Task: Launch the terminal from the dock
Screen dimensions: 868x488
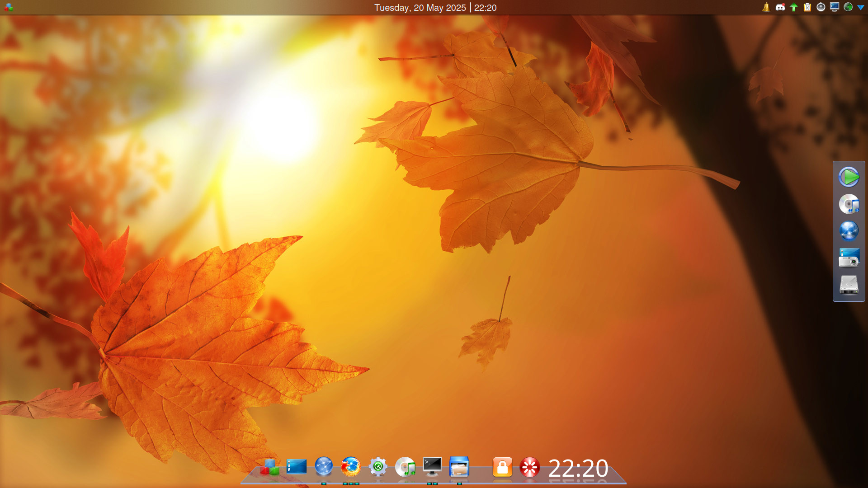Action: coord(432,467)
